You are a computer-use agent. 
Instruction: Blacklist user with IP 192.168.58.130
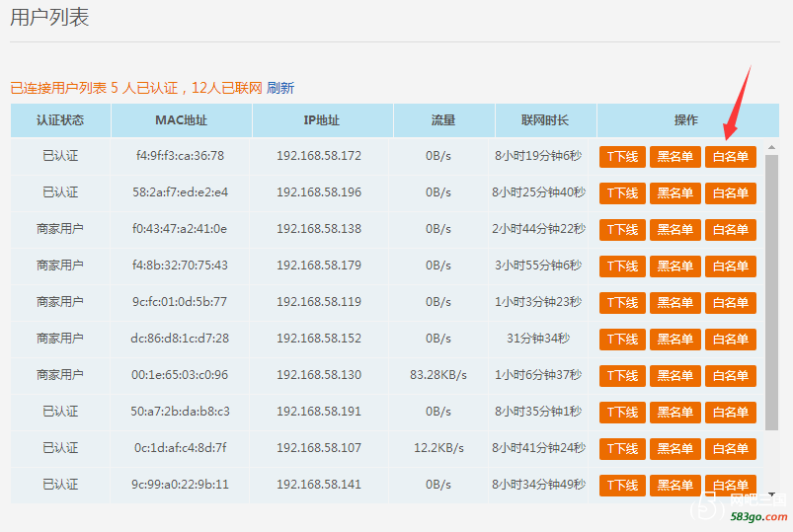click(x=675, y=376)
